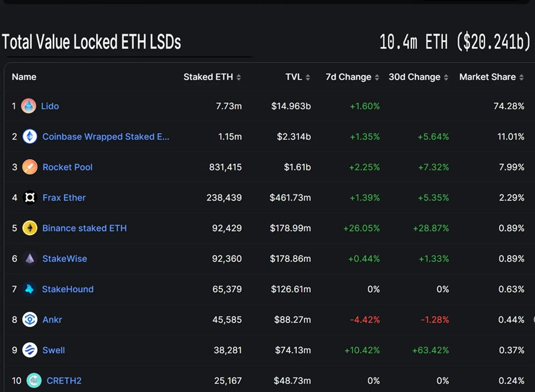Click the Name column header
535x392 pixels.
click(x=24, y=77)
